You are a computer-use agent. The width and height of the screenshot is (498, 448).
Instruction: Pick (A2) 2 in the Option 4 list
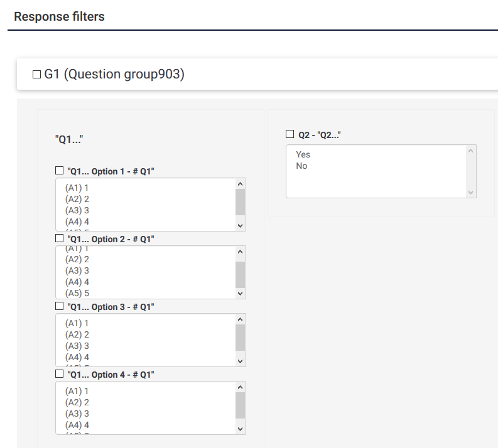(77, 402)
